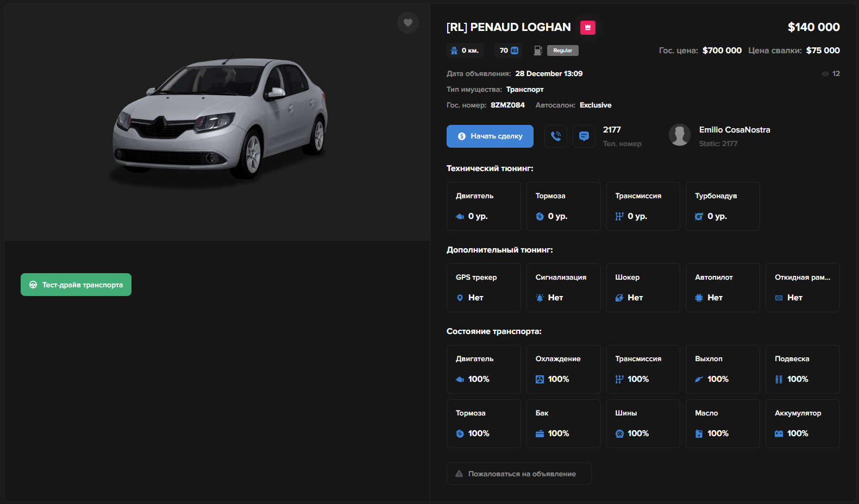Click the fuel pump icon
This screenshot has height=504, width=859.
(538, 51)
